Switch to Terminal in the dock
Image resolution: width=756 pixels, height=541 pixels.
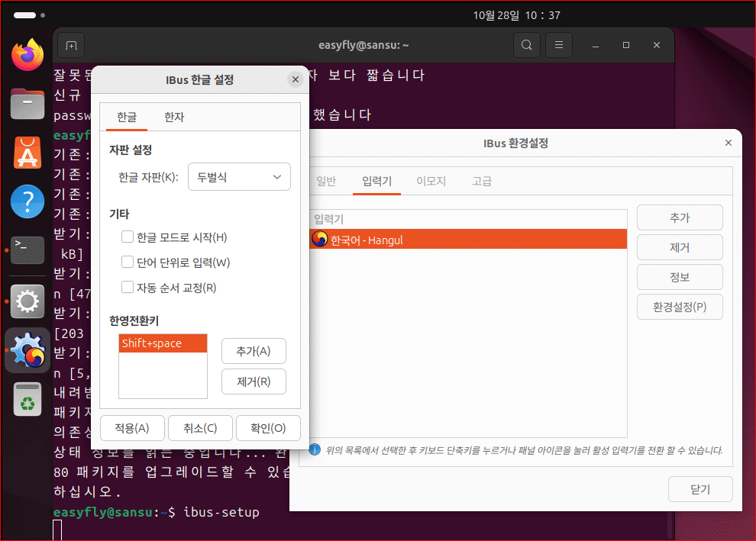point(27,250)
